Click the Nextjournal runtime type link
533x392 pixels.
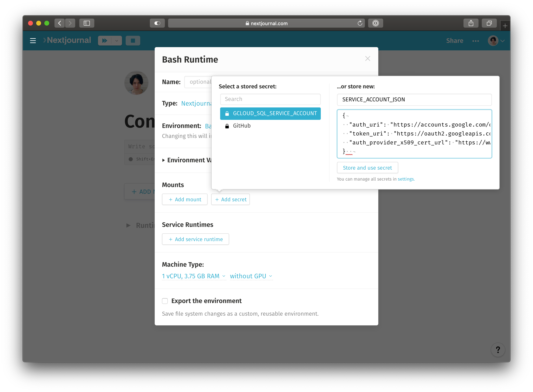click(196, 103)
